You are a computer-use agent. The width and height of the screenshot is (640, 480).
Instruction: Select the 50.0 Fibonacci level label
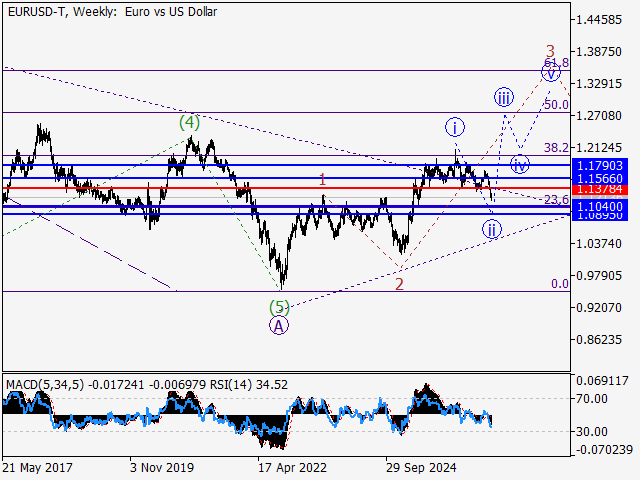[556, 104]
